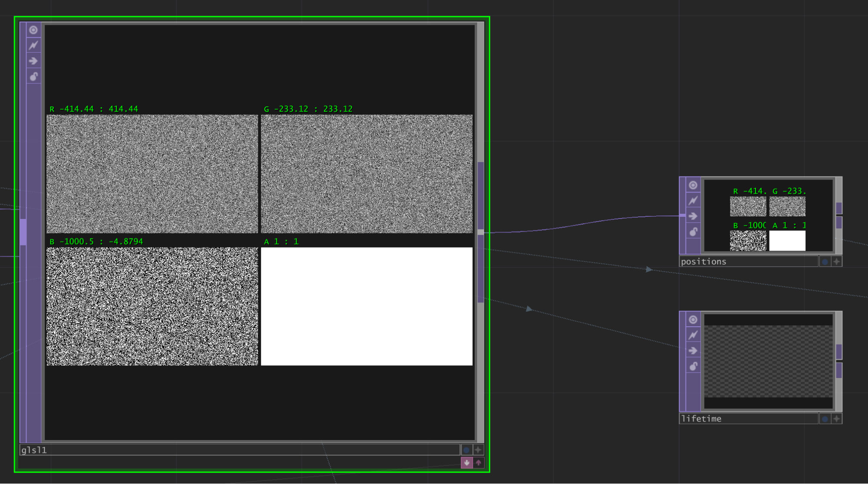The width and height of the screenshot is (868, 484).
Task: Toggle bypass flag on lifetime node
Action: (x=693, y=335)
